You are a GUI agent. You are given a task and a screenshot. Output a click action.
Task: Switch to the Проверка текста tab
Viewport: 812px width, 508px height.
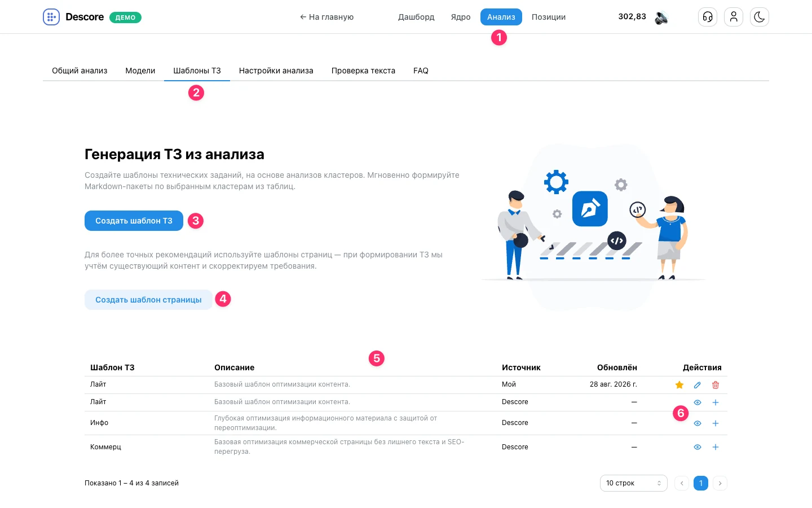tap(363, 71)
